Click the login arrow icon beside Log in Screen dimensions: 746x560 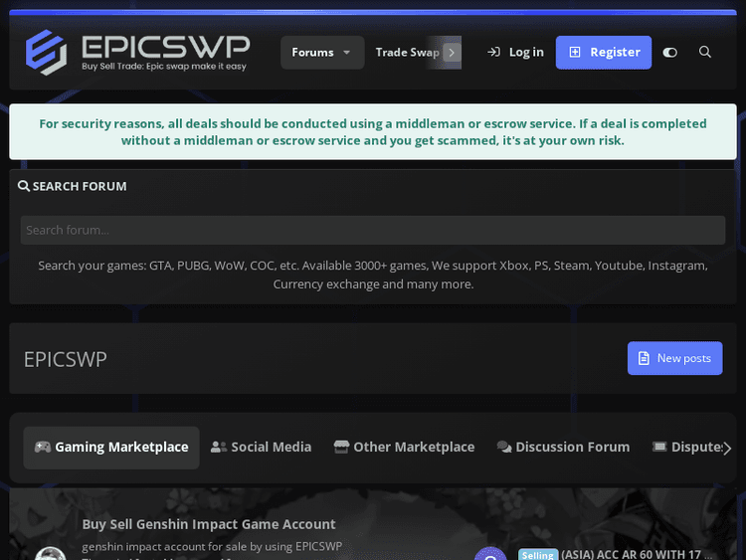pos(493,52)
